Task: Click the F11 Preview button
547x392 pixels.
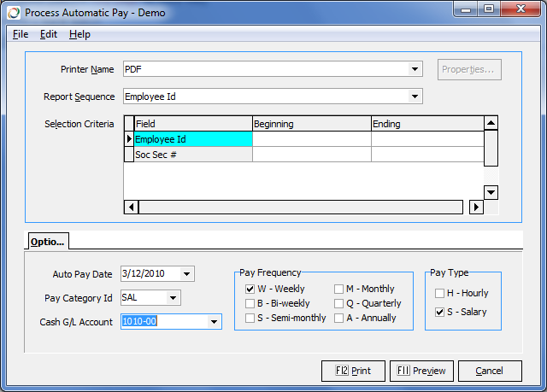Action: (421, 371)
